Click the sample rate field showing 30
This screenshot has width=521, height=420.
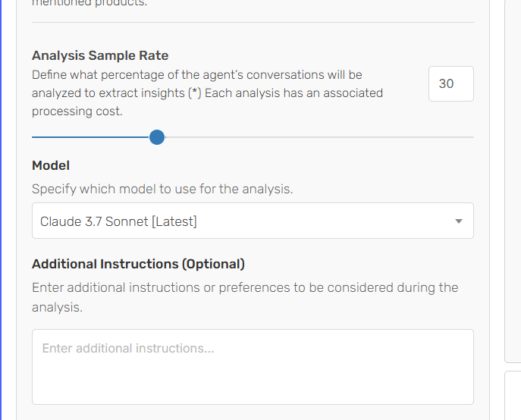[451, 83]
